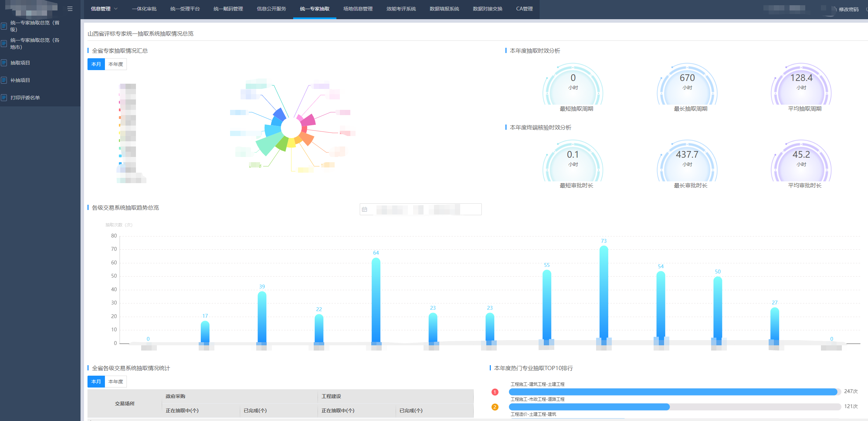Click calendar icon in date range picker
The image size is (868, 421).
[x=365, y=209]
